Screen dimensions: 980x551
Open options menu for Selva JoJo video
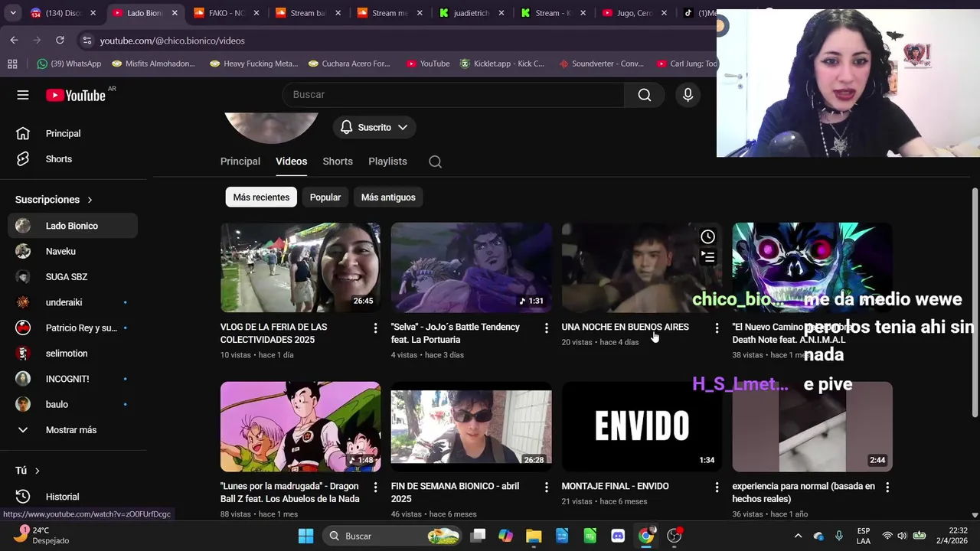pyautogui.click(x=546, y=328)
